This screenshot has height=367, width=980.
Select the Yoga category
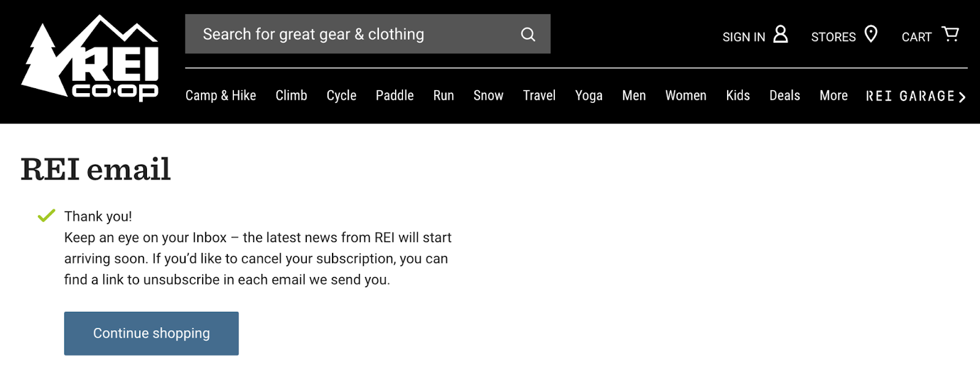589,96
